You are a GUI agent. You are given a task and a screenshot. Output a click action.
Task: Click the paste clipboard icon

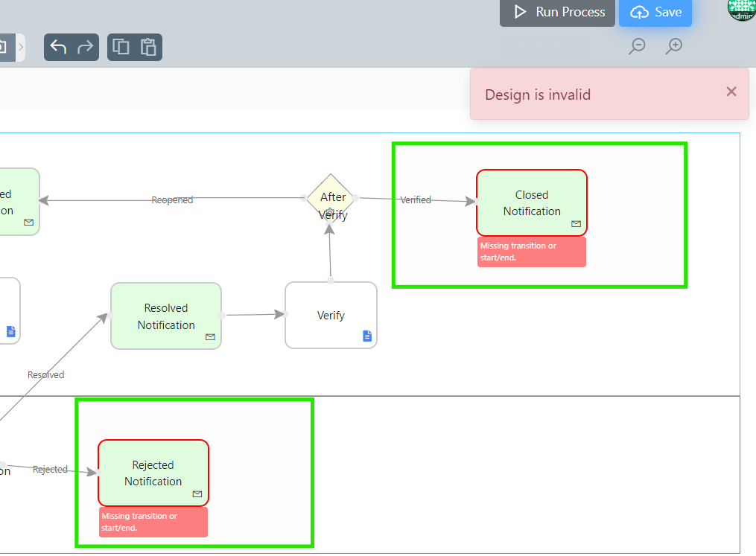click(x=148, y=47)
